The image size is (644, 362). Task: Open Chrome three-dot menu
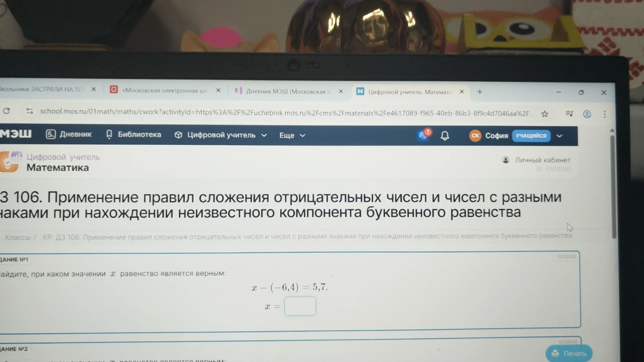(605, 114)
